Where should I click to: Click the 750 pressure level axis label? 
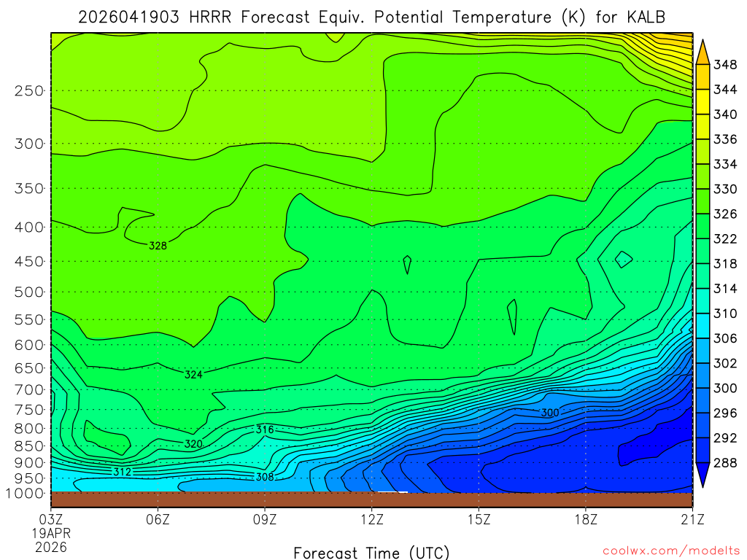pos(29,410)
